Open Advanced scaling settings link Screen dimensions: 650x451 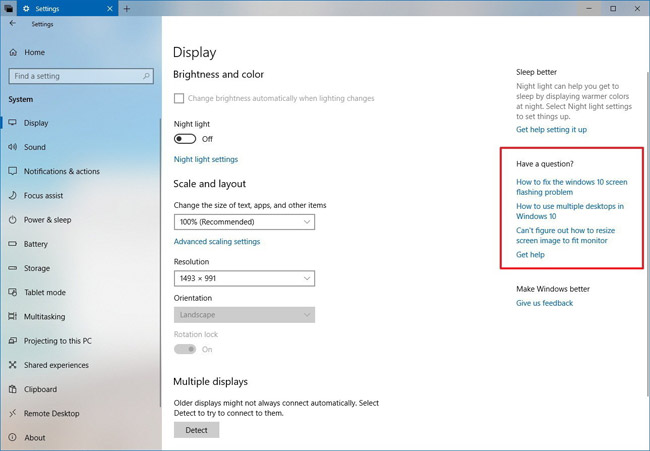[217, 241]
